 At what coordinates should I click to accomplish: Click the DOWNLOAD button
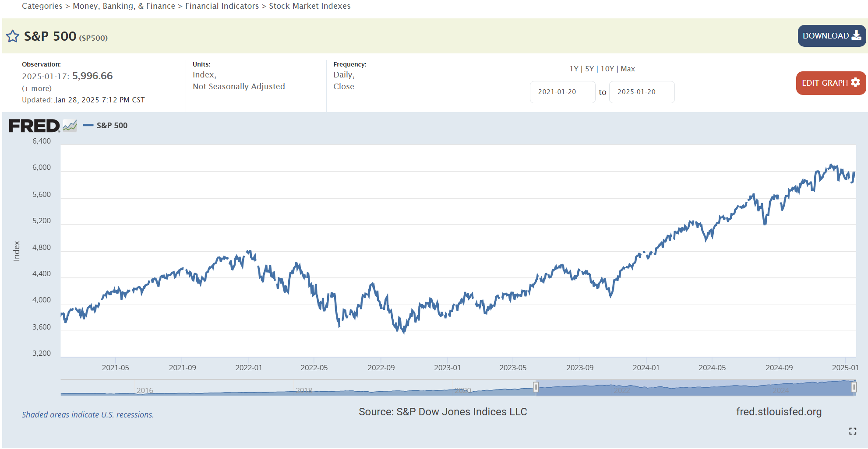832,36
